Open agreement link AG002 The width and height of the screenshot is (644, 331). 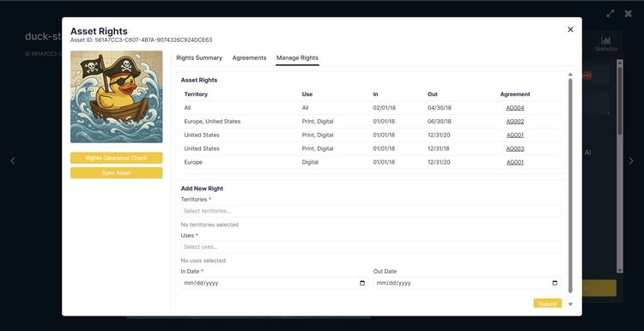pos(515,122)
